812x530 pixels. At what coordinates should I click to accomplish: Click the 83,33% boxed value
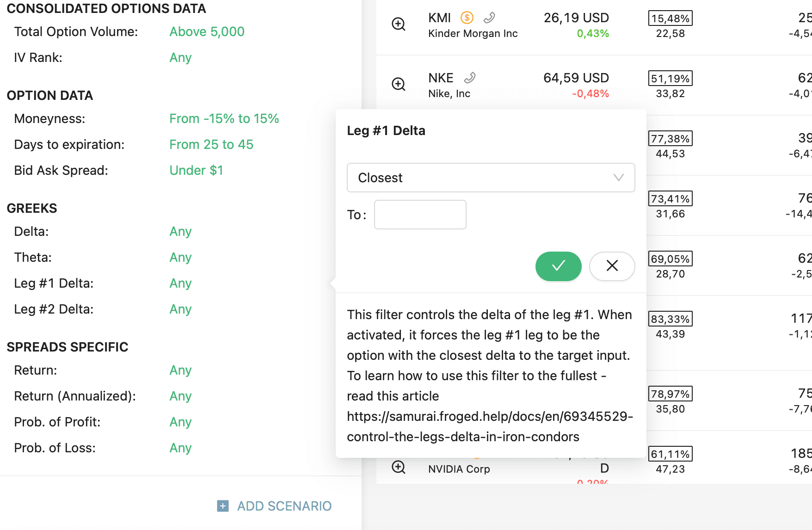coord(671,319)
